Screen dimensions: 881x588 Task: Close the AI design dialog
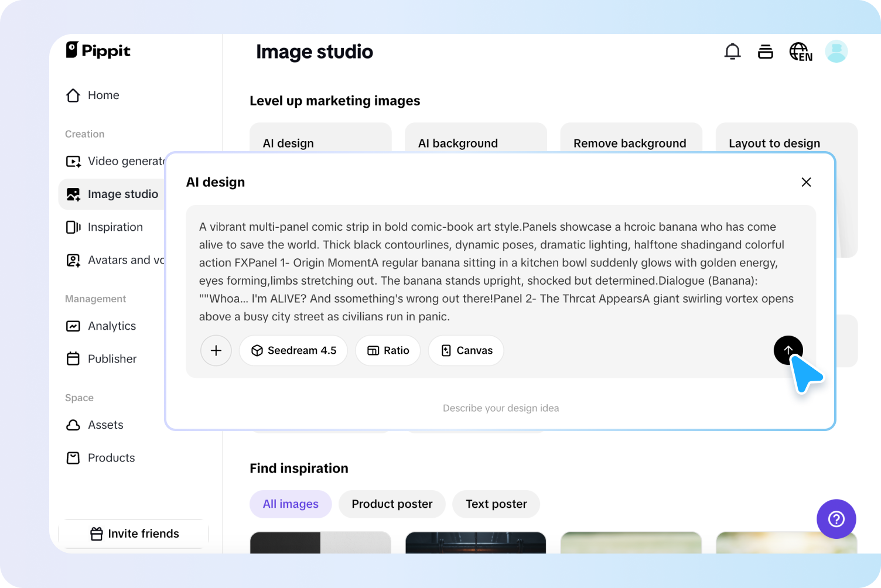(806, 182)
